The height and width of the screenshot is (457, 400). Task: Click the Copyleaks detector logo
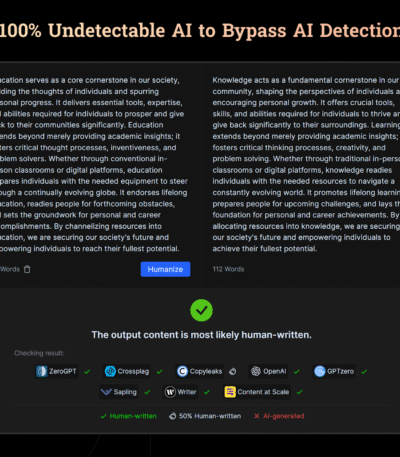[182, 371]
